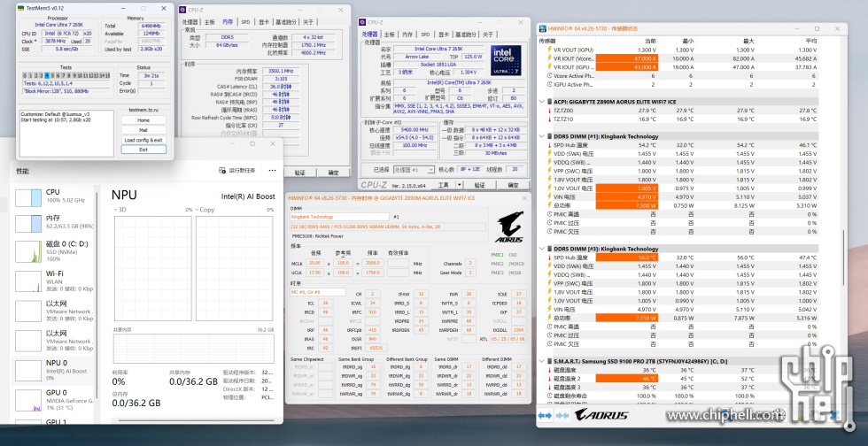Select Disk 0 (C: D:) in the sidebar

pyautogui.click(x=54, y=252)
